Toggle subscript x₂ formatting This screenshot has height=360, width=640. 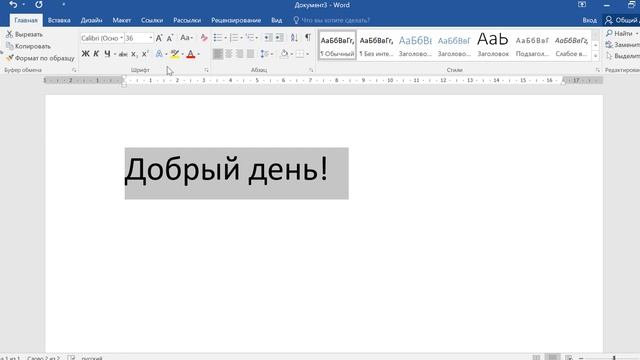coord(134,54)
